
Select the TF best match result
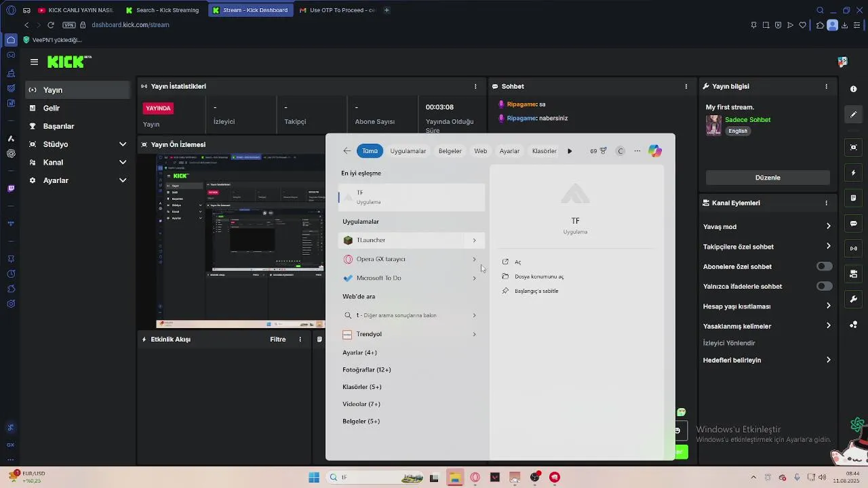coord(412,197)
